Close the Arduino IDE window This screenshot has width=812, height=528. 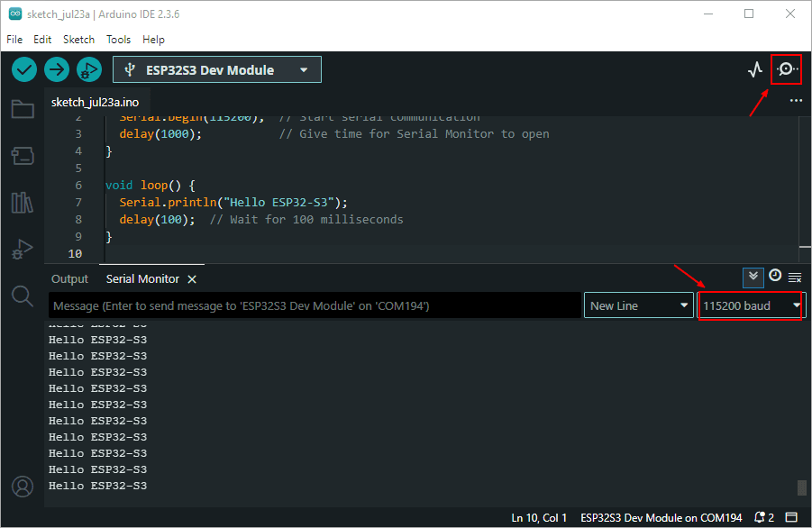coord(789,14)
